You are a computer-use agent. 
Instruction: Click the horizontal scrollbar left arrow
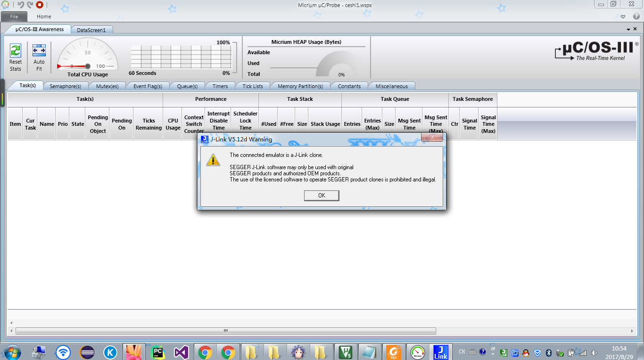pos(11,331)
